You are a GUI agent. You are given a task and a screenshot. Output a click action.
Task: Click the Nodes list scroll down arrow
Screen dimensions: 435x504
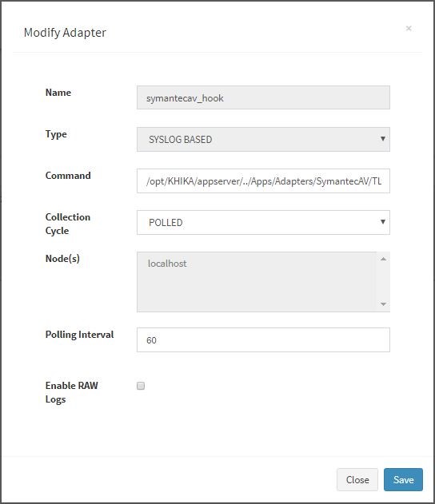tap(383, 304)
